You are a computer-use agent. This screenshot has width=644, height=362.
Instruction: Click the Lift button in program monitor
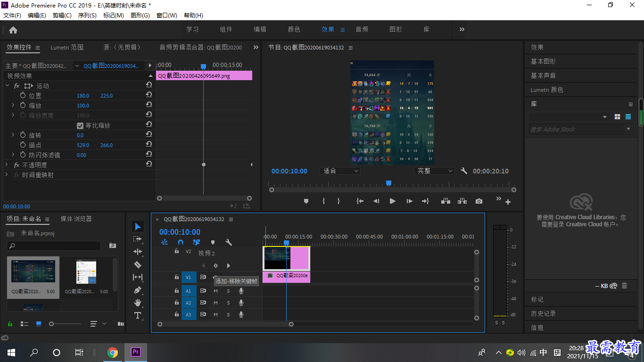(x=446, y=201)
